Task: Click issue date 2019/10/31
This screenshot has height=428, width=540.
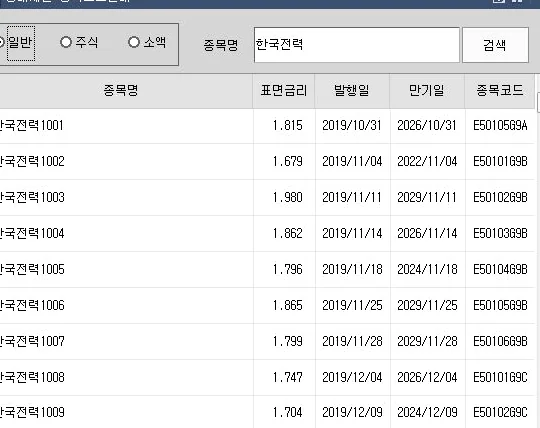Action: (352, 126)
